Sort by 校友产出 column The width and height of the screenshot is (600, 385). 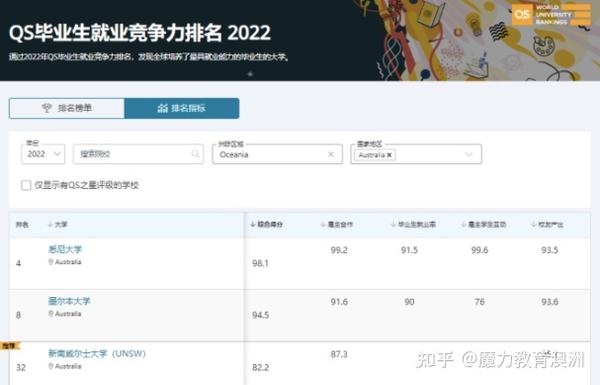547,224
